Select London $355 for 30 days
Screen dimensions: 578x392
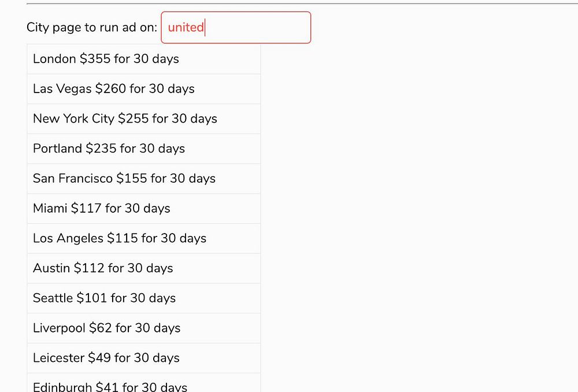(143, 59)
